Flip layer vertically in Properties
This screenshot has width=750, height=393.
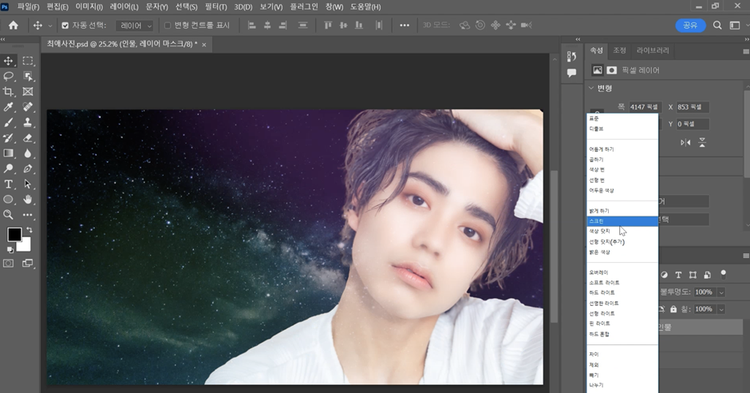coord(702,142)
